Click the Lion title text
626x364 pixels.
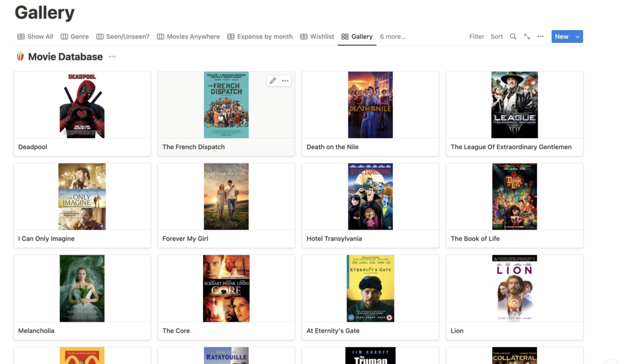coord(457,330)
